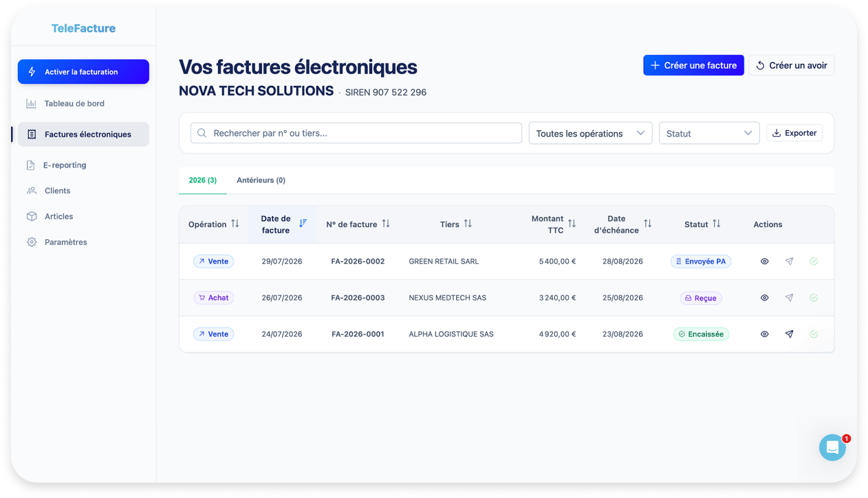868x498 pixels.
Task: Send invoice FA-2026-0002 paper plane icon
Action: [789, 261]
